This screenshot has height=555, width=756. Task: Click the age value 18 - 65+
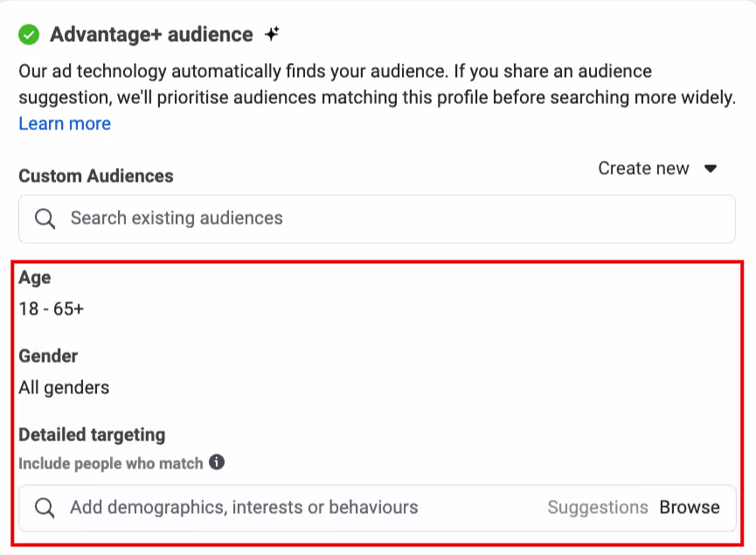[x=51, y=309]
